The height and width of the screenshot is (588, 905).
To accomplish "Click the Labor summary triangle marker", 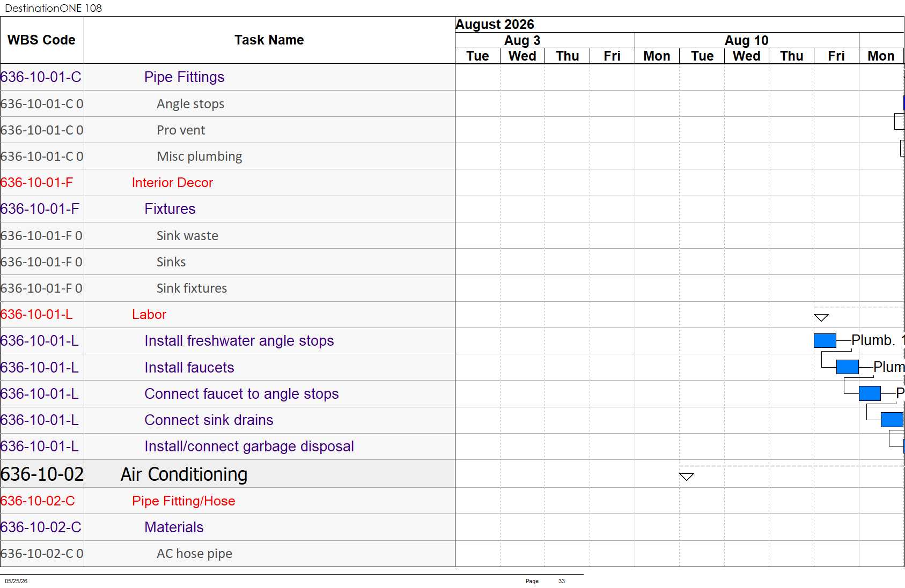I will click(x=821, y=318).
